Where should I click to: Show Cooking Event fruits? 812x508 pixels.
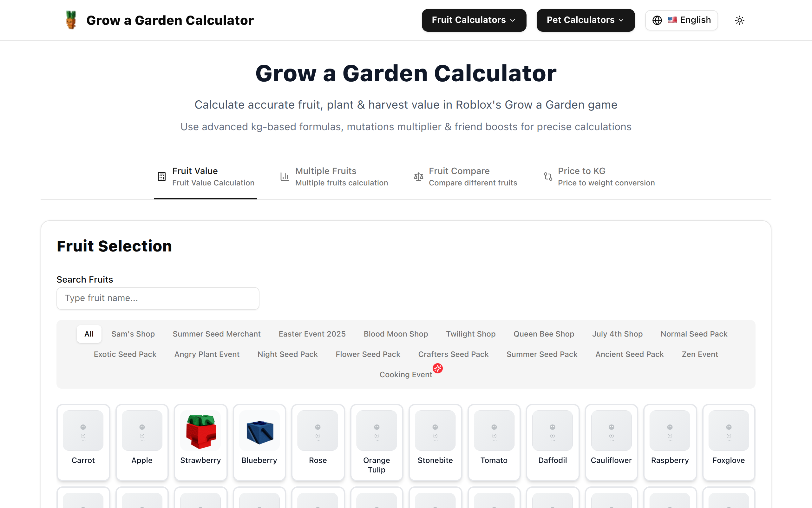[406, 374]
